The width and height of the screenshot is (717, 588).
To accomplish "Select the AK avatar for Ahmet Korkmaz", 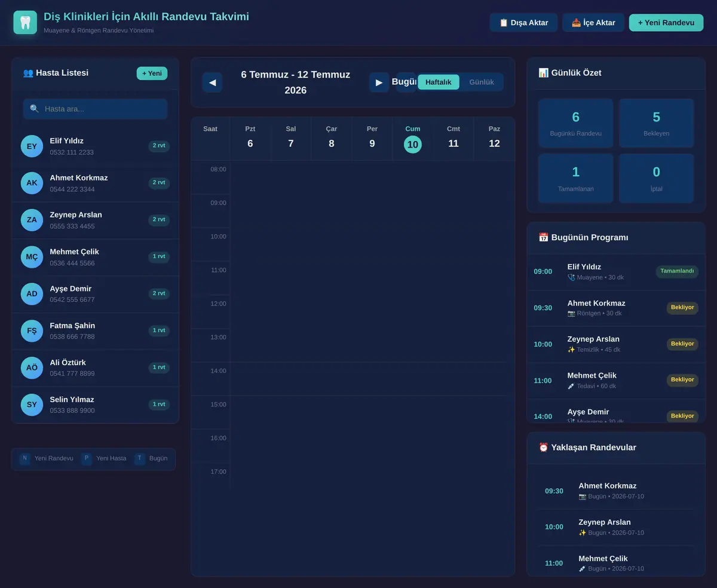I will tap(32, 183).
